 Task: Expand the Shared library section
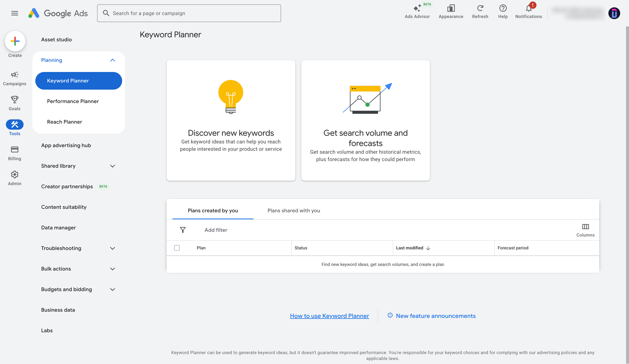tap(113, 166)
